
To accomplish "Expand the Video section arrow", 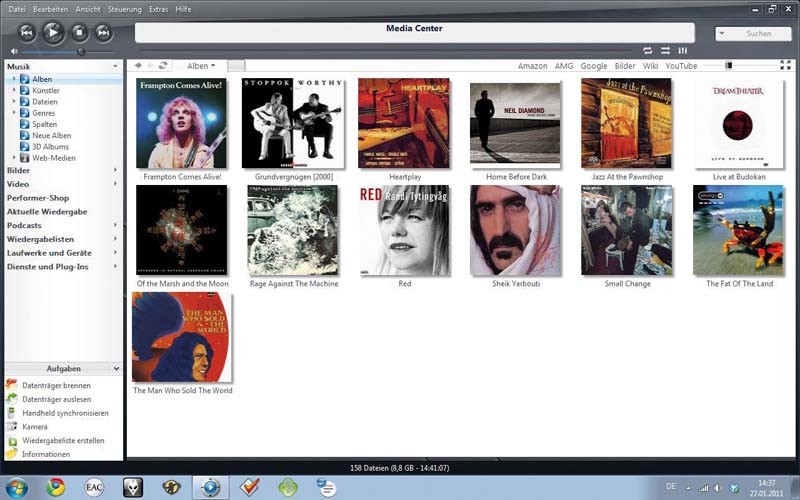I will pos(115,184).
